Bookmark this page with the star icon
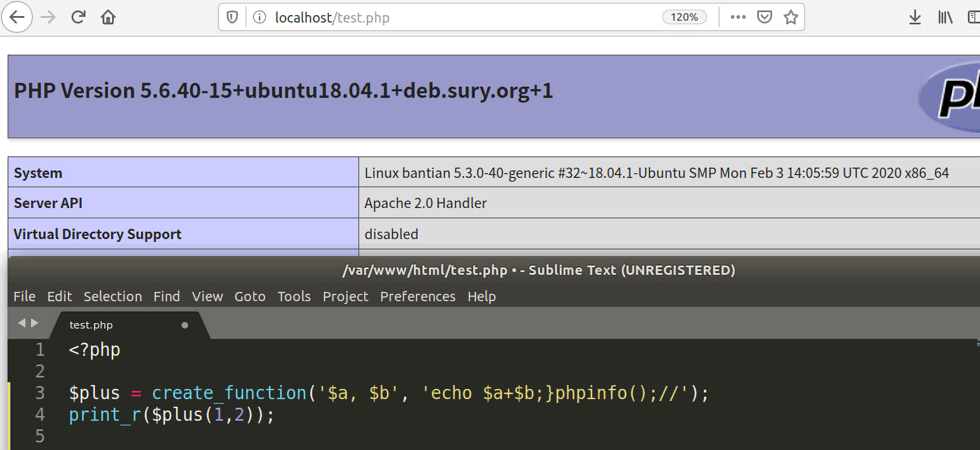 [x=791, y=17]
